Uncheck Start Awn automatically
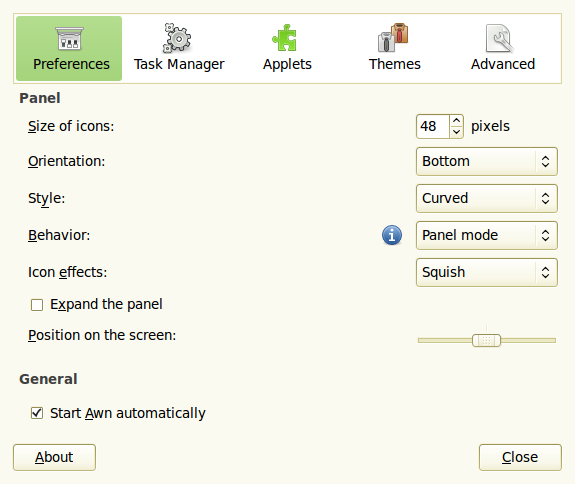Screen dimensions: 575x484 point(37,413)
